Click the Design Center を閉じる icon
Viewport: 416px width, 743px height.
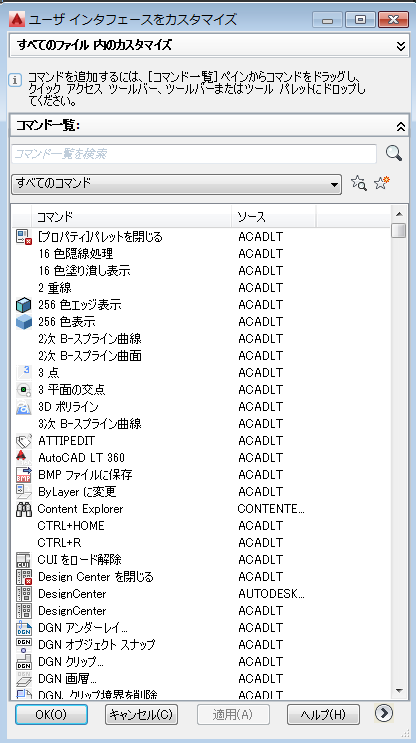pos(23,577)
